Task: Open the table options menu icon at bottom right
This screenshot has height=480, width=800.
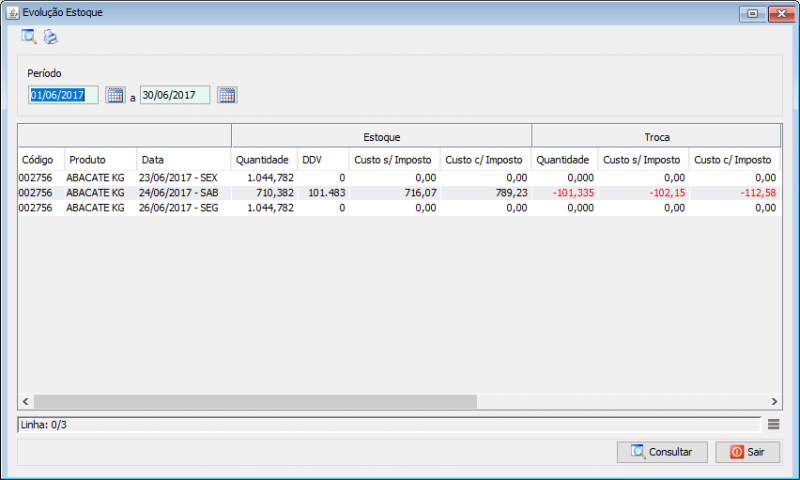Action: coord(773,424)
